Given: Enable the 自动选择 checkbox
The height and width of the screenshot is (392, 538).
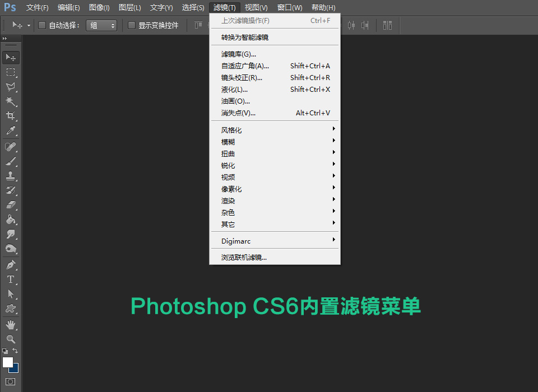Looking at the screenshot, I should pyautogui.click(x=42, y=25).
